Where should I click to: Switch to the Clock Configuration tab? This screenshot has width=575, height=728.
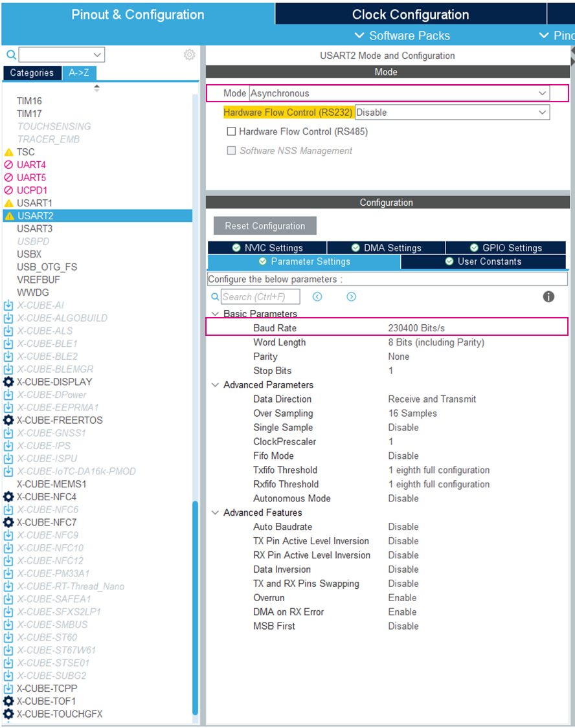(411, 14)
